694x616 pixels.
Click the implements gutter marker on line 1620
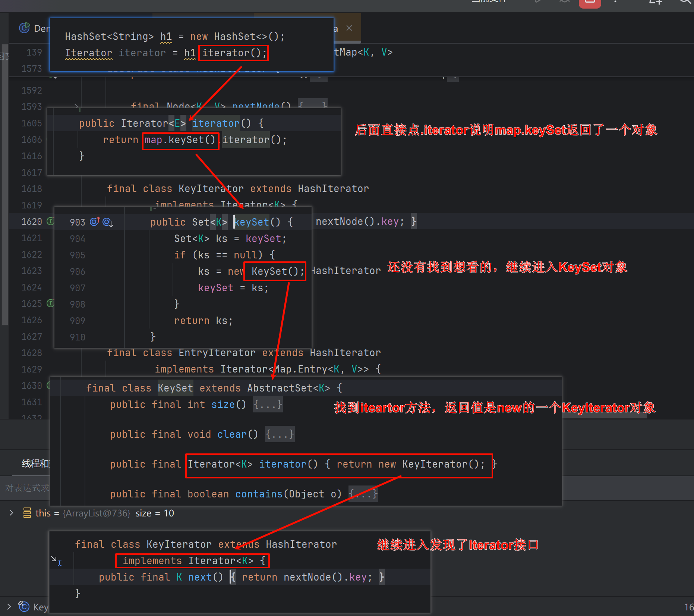(50, 221)
